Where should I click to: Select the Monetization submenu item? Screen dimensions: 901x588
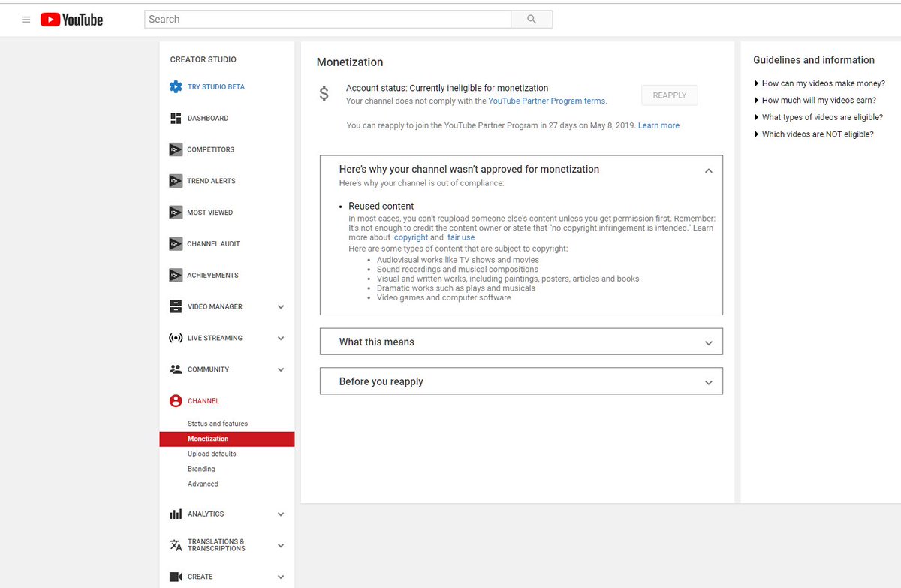(227, 439)
